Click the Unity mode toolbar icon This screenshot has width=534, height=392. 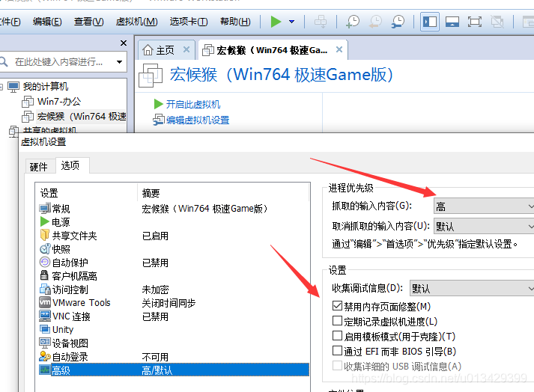tap(497, 22)
